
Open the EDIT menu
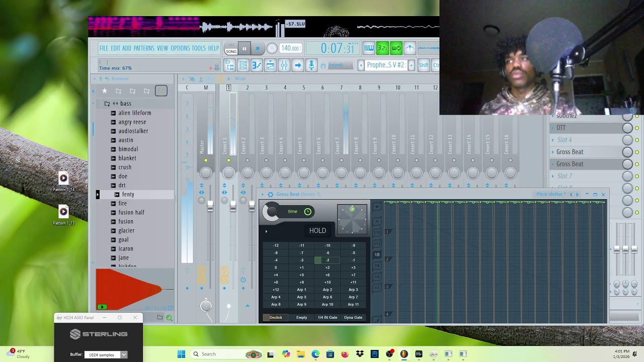(115, 48)
